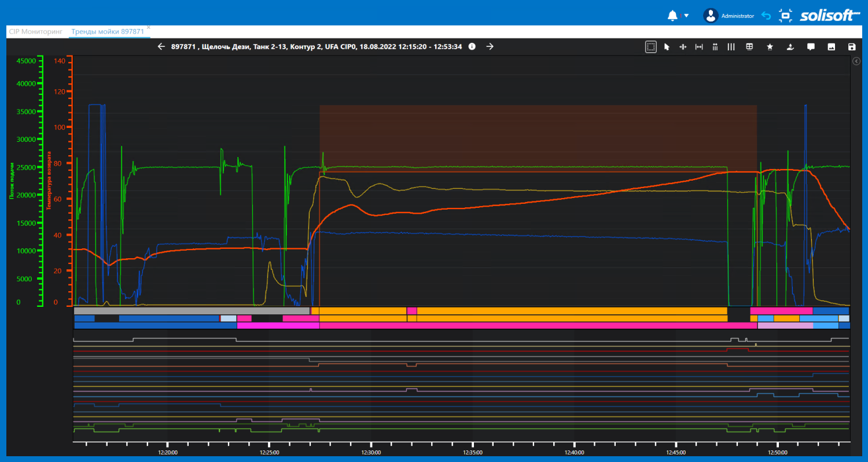
Task: Click the star favorites icon
Action: tap(770, 47)
